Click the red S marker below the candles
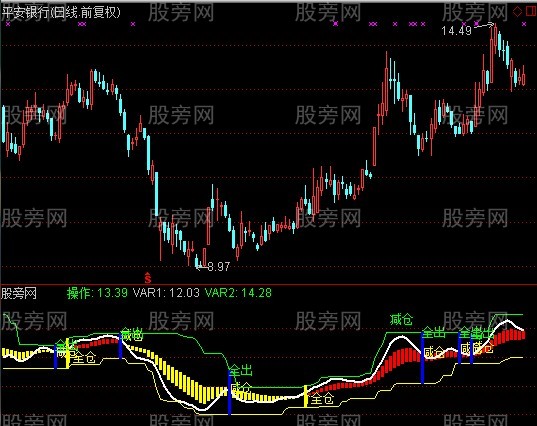Screen dimensions: 537x426 click(x=148, y=278)
